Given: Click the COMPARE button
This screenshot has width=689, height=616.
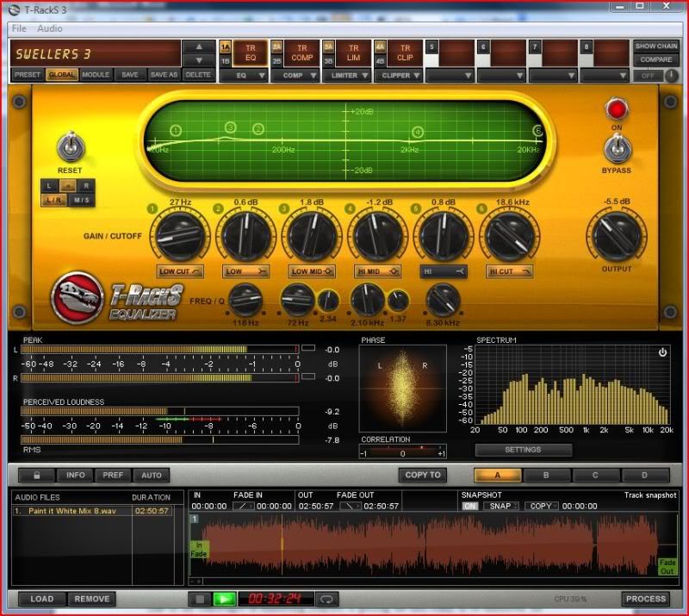Looking at the screenshot, I should point(656,59).
